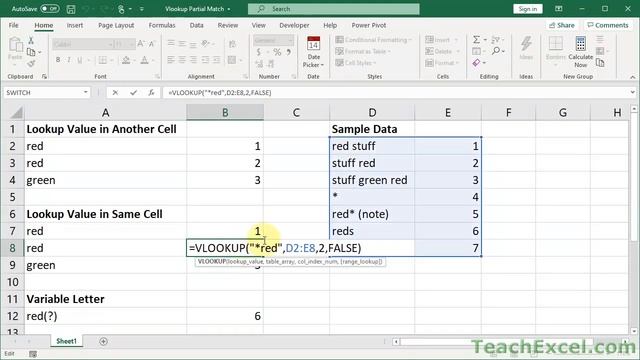Open the Sort & Filter icon
The image size is (640, 360).
click(x=496, y=40)
